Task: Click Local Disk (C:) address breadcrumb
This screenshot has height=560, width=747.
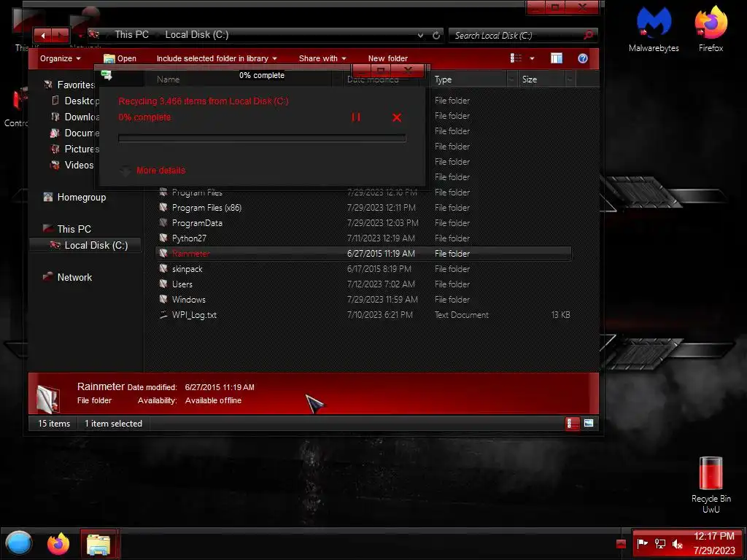Action: pyautogui.click(x=197, y=35)
